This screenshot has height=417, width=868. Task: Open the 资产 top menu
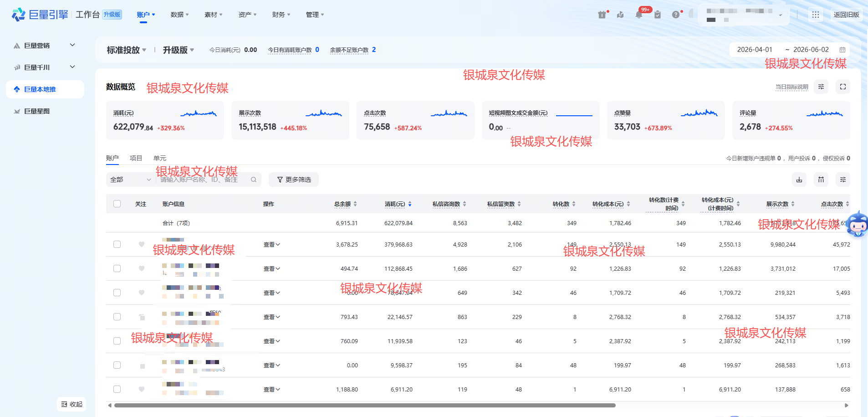[247, 15]
